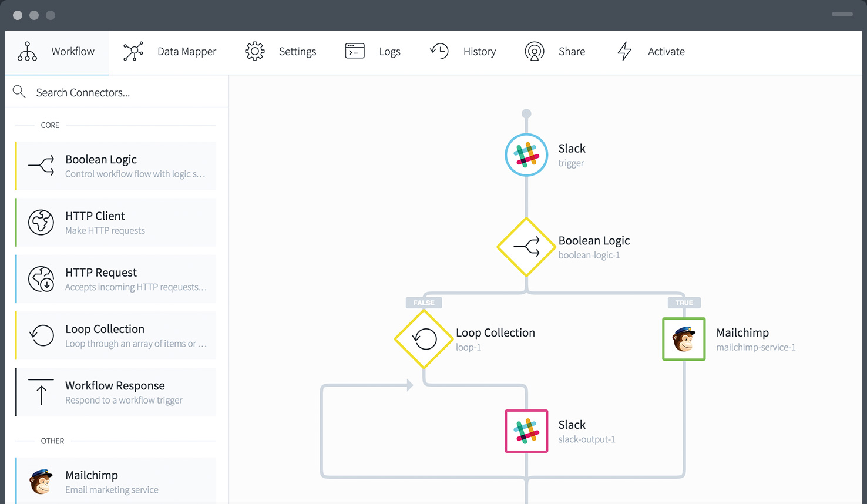Open the Workflow tab
Viewport: 867px width, 504px height.
pos(56,52)
